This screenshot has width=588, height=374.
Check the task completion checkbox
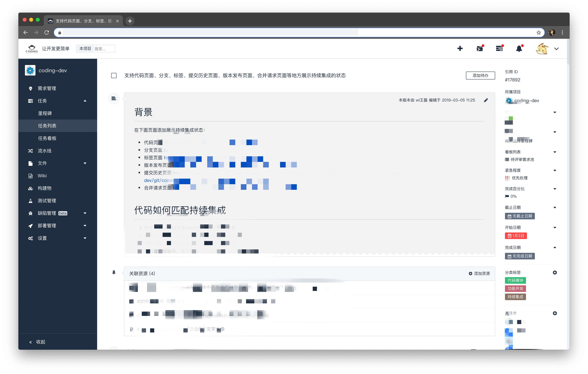tap(114, 76)
